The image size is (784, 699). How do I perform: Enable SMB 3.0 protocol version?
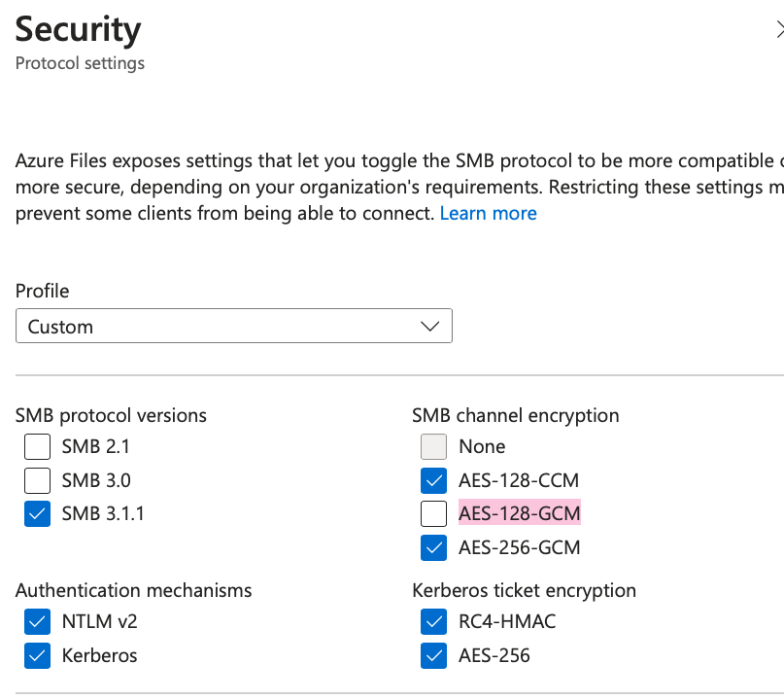click(37, 480)
